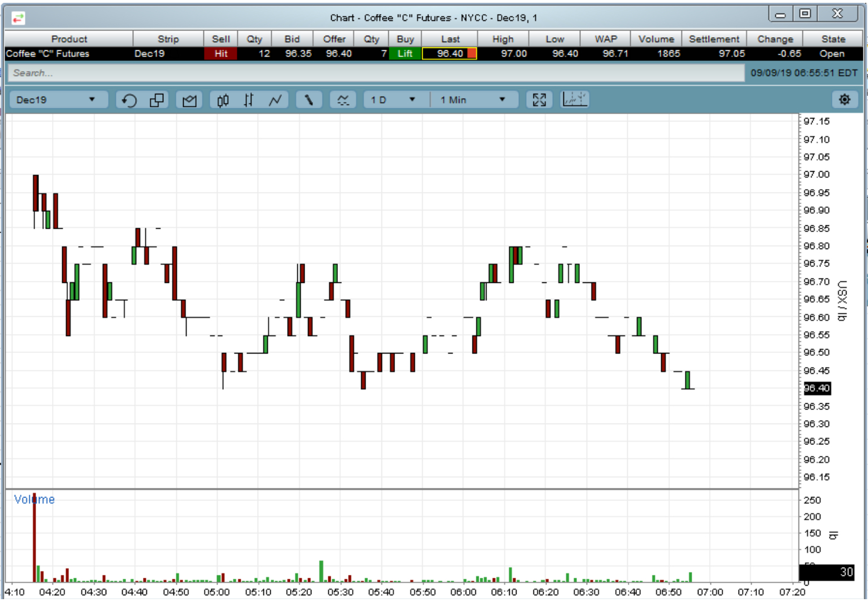This screenshot has width=868, height=602.
Task: Click the refresh chart icon
Action: click(129, 100)
